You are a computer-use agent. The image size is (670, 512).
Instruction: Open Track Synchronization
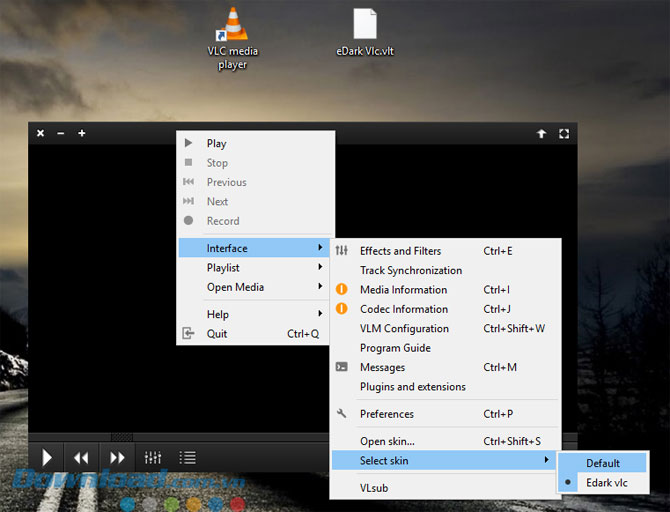[x=445, y=270]
